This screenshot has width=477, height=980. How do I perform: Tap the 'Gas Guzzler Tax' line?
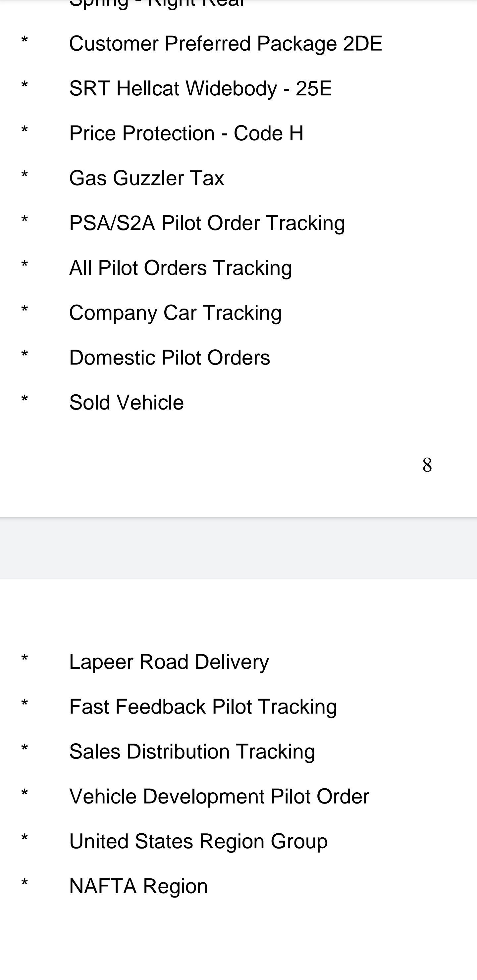point(146,178)
